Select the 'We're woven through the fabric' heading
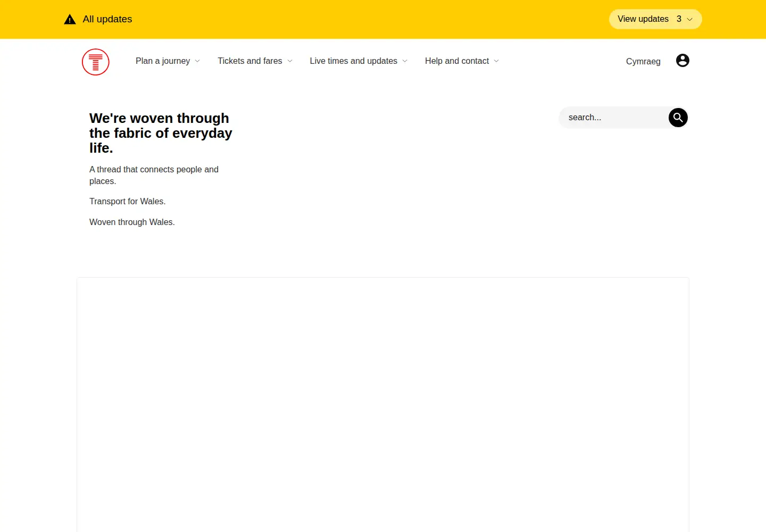This screenshot has height=532, width=766. point(161,133)
